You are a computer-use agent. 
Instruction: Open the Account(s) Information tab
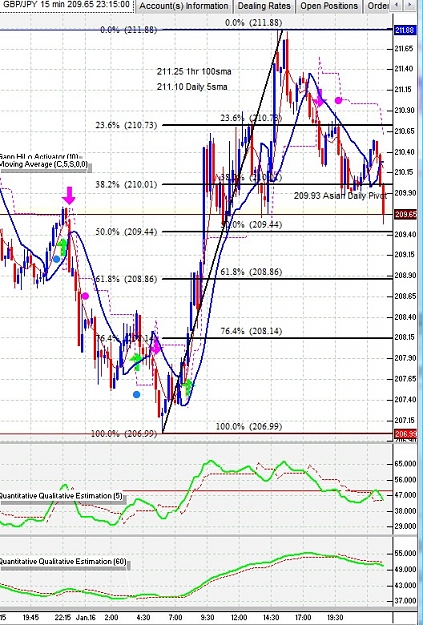click(184, 6)
